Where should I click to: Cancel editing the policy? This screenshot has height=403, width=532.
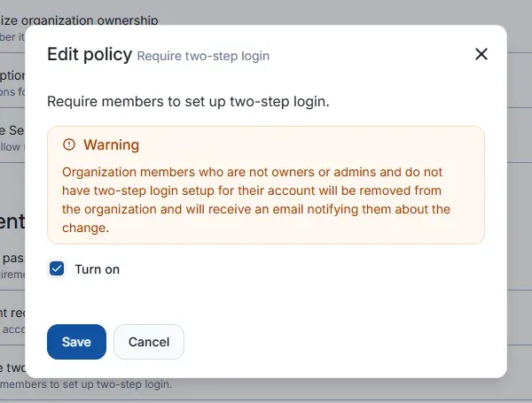[149, 342]
